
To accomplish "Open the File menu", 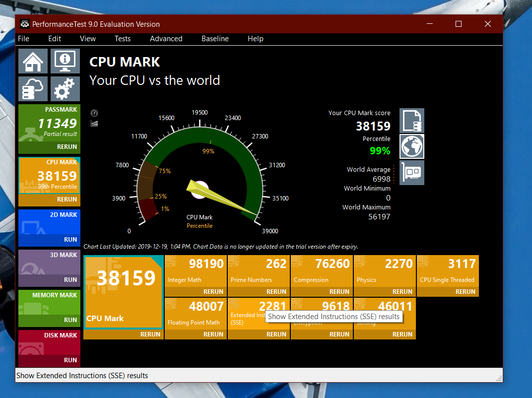I will click(x=23, y=39).
